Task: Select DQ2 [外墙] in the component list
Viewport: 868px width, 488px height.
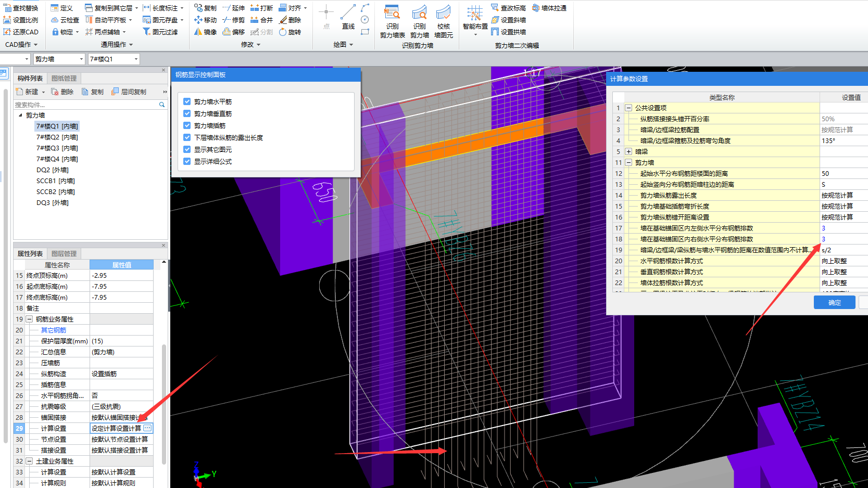Action: [53, 170]
